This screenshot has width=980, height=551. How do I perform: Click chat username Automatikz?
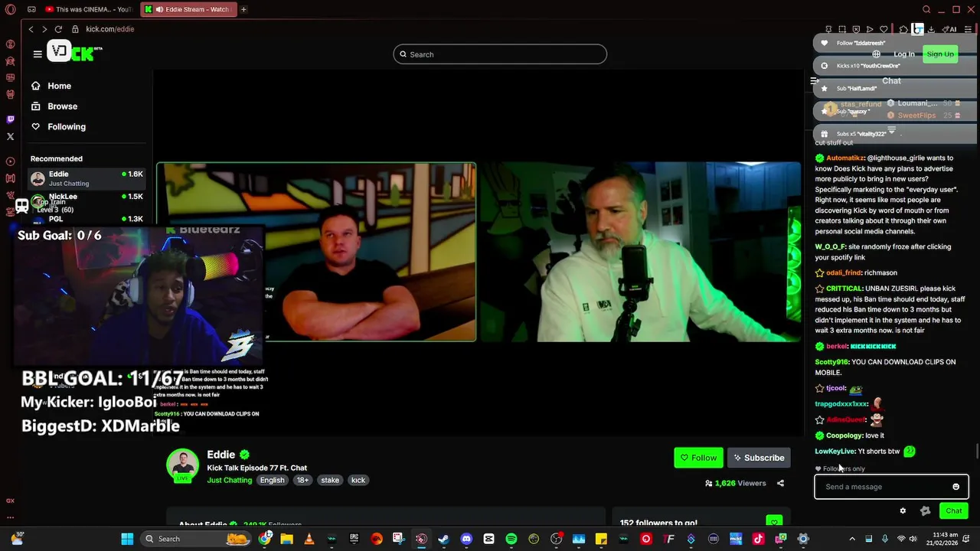[x=844, y=158]
